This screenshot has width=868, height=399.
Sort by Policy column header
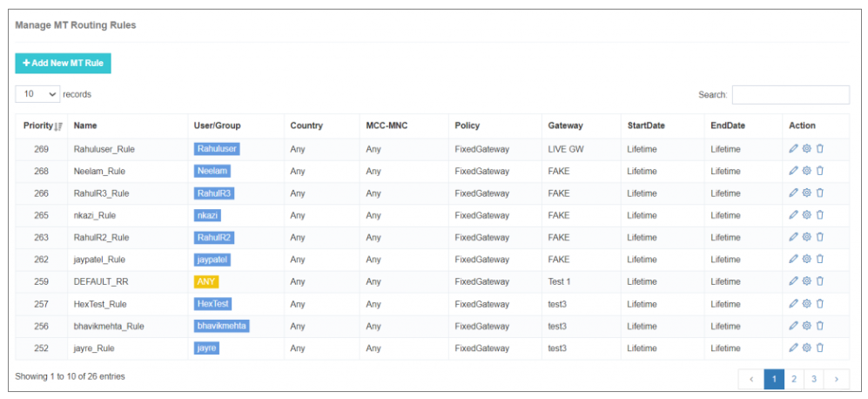tap(495, 125)
